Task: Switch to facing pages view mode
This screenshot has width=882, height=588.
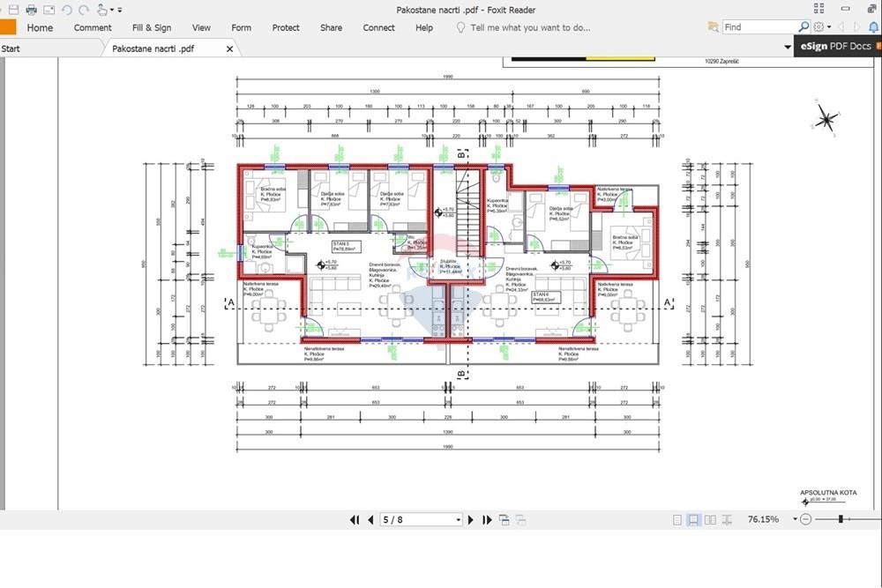Action: [710, 520]
